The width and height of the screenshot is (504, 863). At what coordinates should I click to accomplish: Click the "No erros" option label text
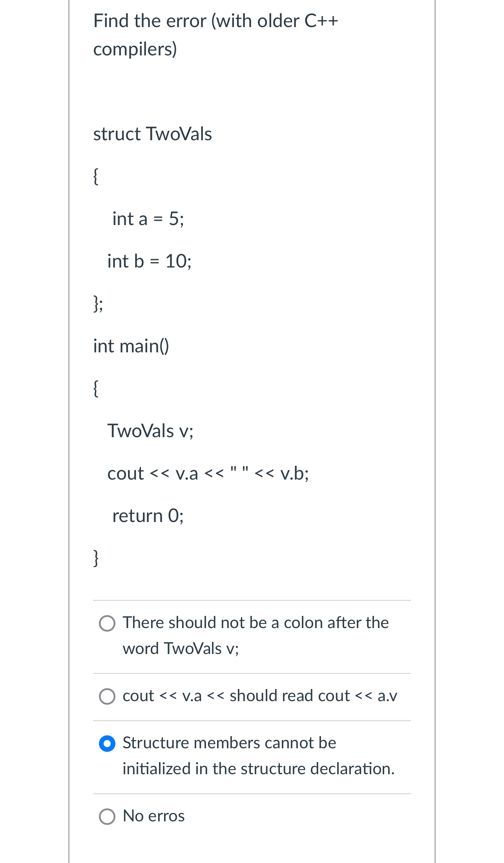(153, 816)
